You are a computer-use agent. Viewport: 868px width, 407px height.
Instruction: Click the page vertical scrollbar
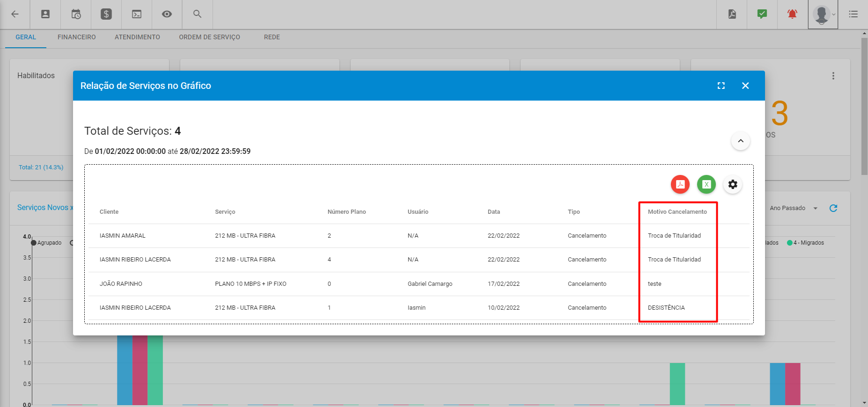(864, 107)
